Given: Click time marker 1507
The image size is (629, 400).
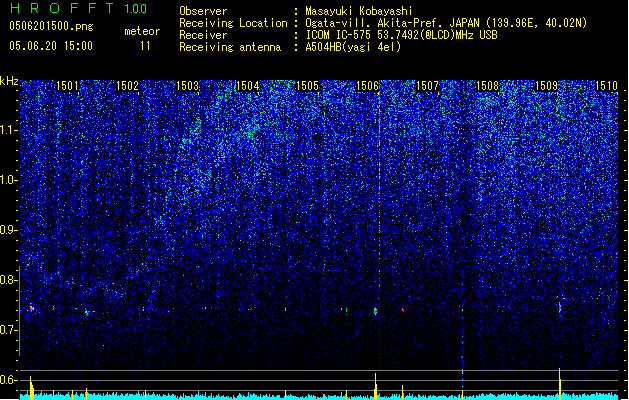Looking at the screenshot, I should (427, 85).
